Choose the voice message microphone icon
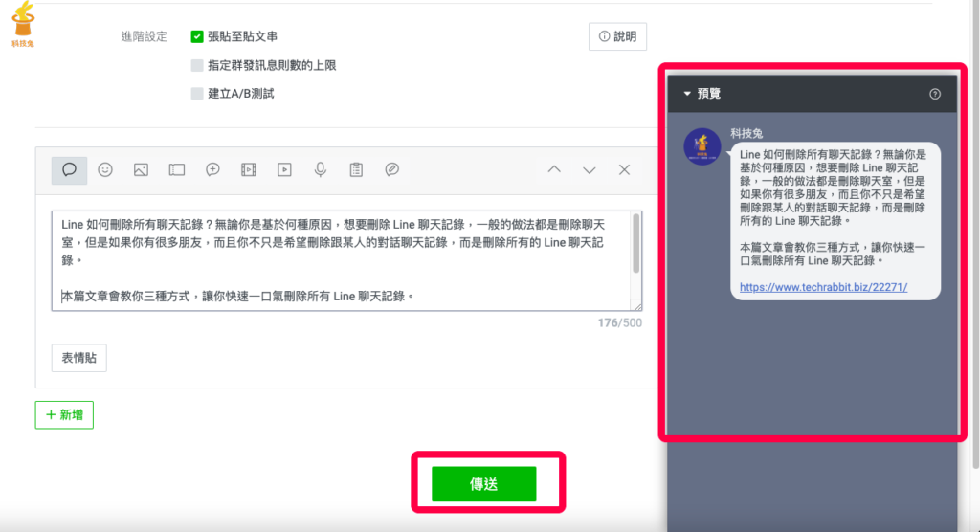980x532 pixels. [x=321, y=169]
